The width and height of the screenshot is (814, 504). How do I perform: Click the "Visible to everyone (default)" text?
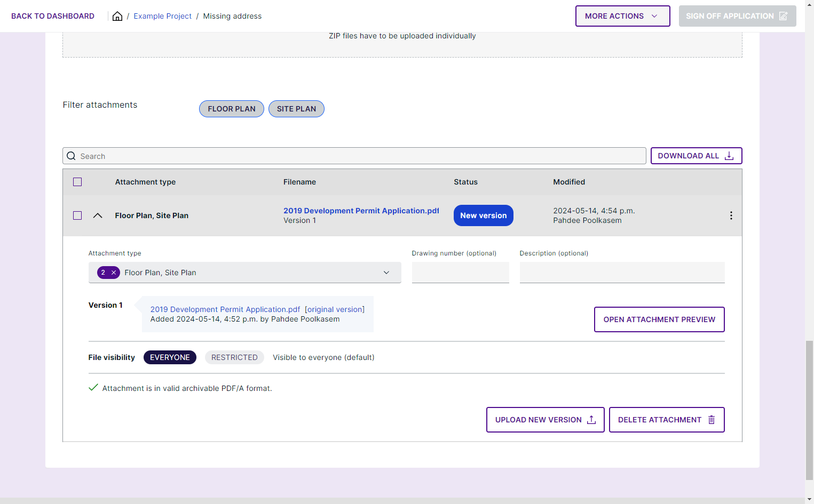[x=323, y=357]
